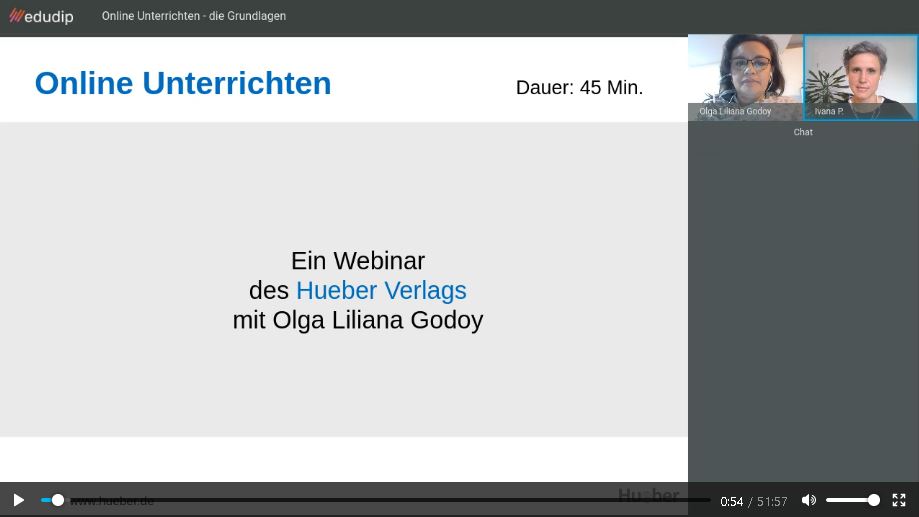This screenshot has width=919, height=517.
Task: Select Ivana P.'s video thumbnail
Action: [860, 77]
